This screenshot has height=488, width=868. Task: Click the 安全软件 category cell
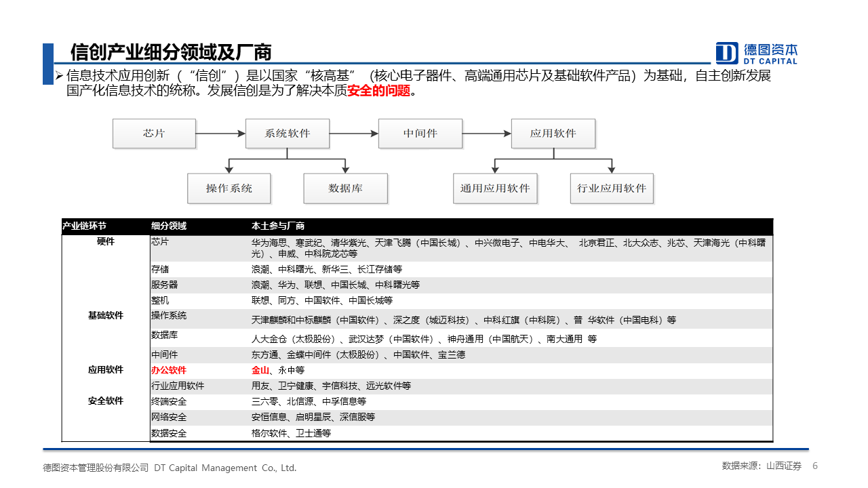[x=106, y=401]
